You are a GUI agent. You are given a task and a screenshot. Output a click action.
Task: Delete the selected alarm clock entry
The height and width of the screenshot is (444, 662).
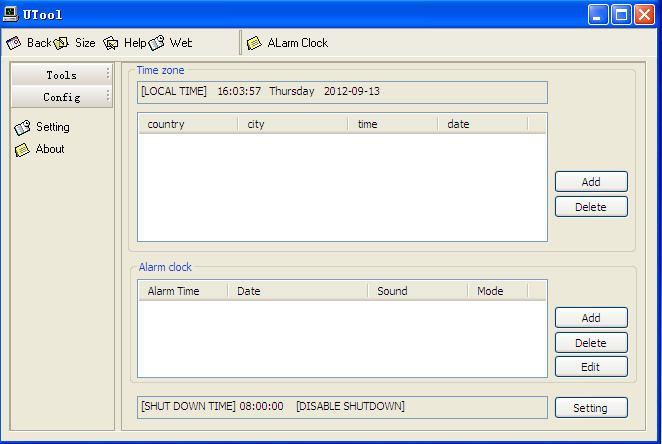coord(591,343)
